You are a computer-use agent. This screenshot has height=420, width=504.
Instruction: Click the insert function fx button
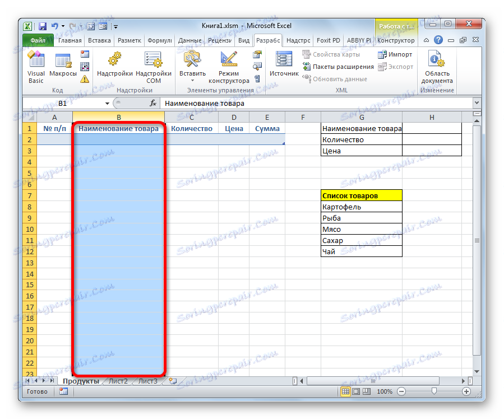point(153,103)
